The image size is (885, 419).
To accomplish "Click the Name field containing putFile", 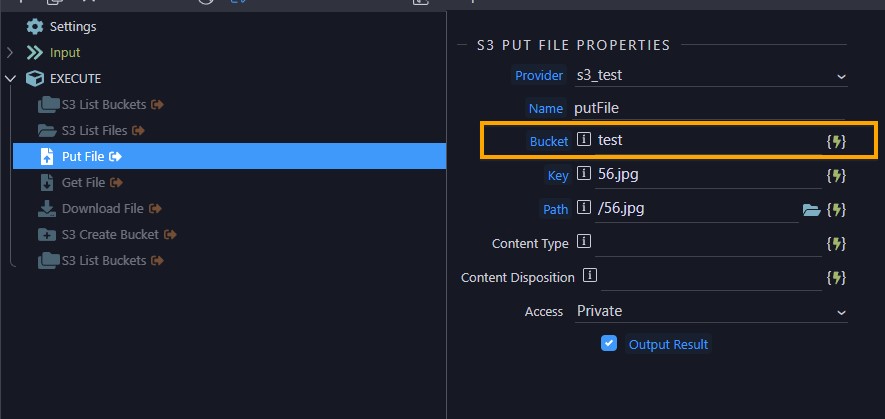I will coord(708,108).
